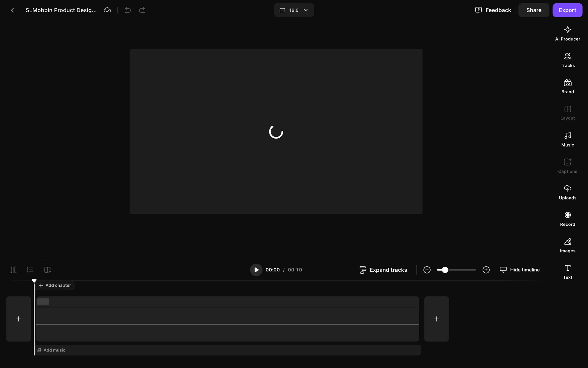Click the zoom out minus button
588x368 pixels.
pyautogui.click(x=427, y=270)
